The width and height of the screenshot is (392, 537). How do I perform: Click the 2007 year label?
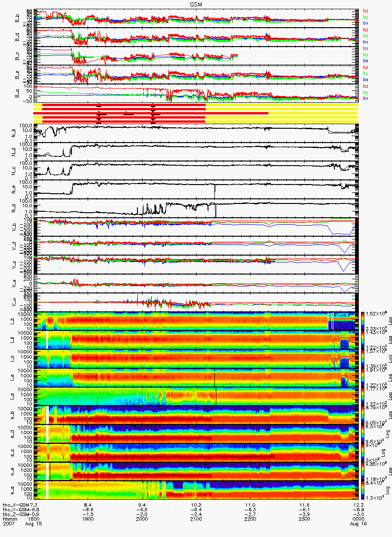(x=8, y=524)
